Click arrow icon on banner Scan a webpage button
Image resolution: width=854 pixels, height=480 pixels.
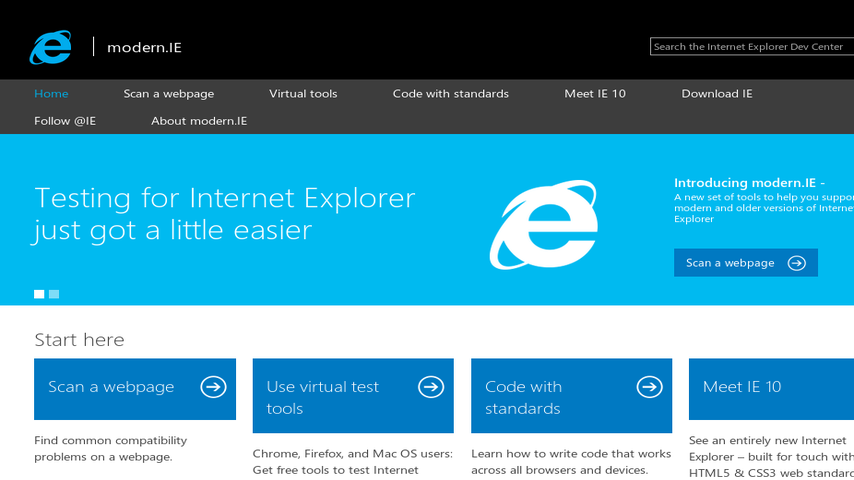(797, 263)
